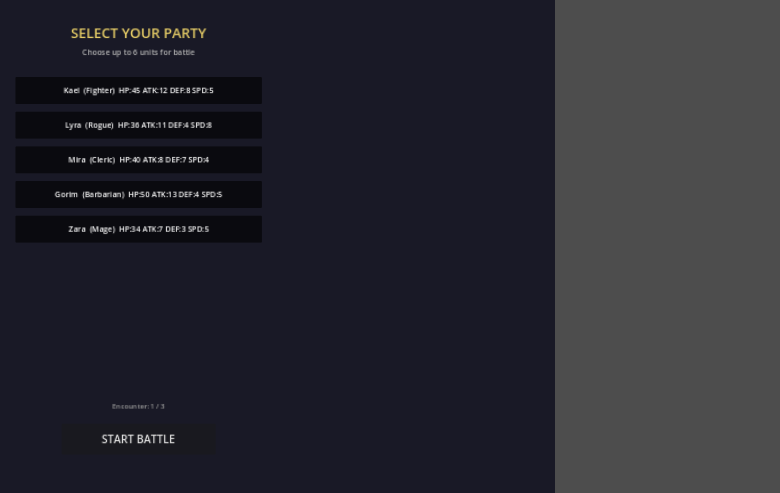Add Mira the Cleric to party

point(138,160)
